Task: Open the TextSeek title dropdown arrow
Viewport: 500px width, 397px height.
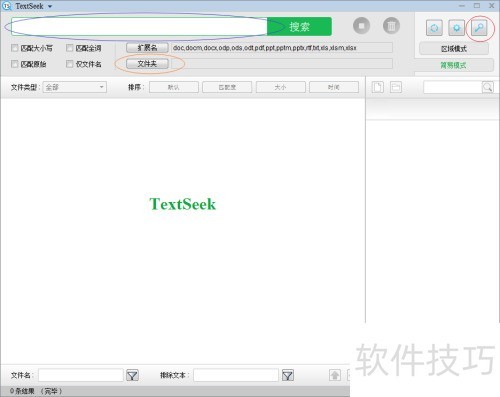Action: 50,6
